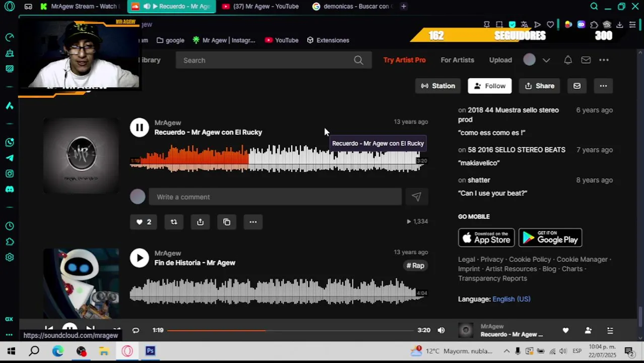Image resolution: width=644 pixels, height=363 pixels.
Task: Copy link of the Recuerdo track
Action: click(227, 222)
